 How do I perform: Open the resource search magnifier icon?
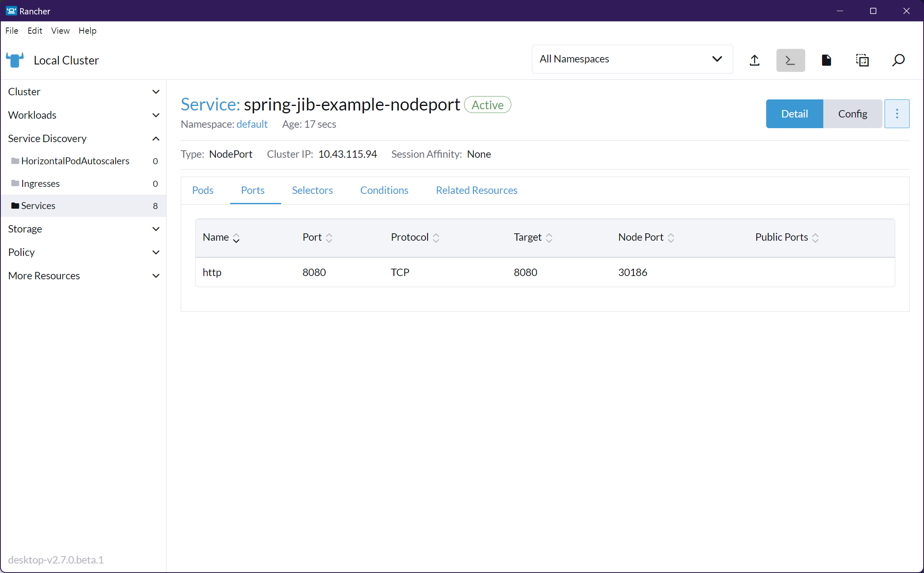coord(898,60)
